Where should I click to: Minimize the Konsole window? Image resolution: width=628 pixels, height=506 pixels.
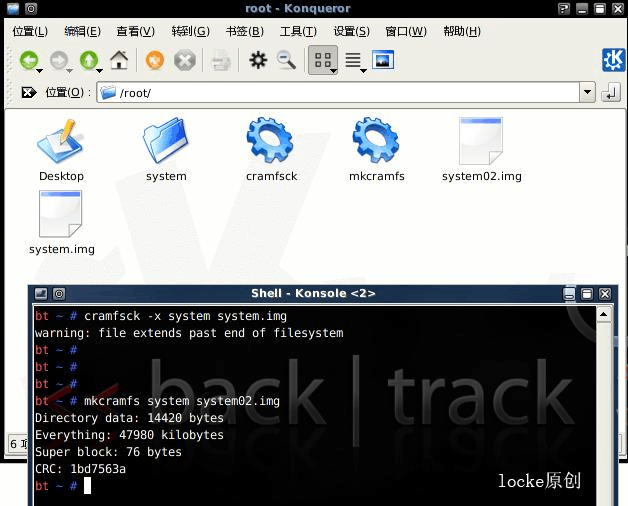point(569,294)
